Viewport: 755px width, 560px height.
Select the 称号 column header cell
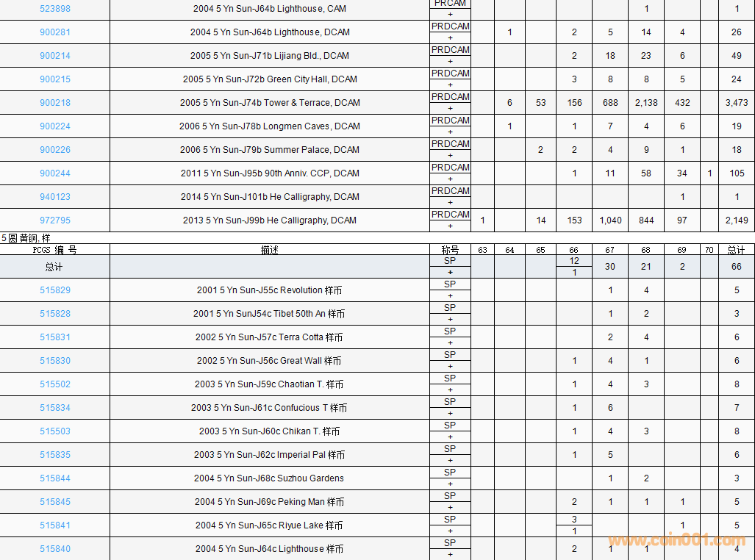click(x=450, y=250)
